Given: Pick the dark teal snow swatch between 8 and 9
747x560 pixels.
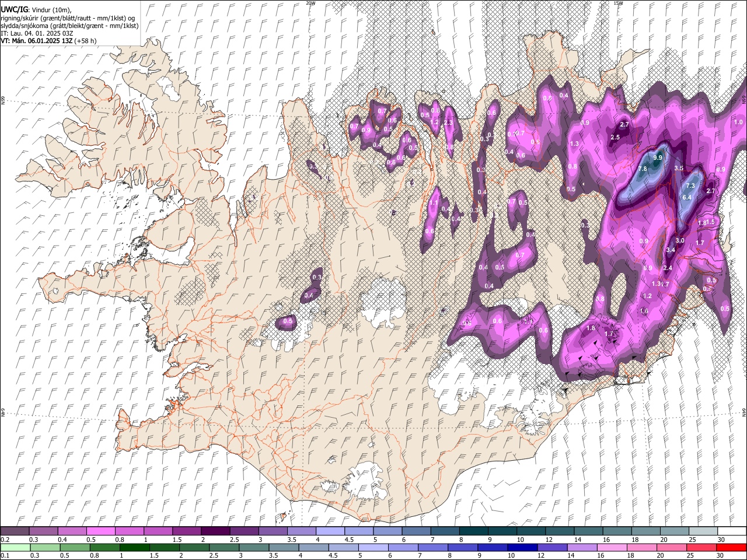Looking at the screenshot, I should pos(473,531).
